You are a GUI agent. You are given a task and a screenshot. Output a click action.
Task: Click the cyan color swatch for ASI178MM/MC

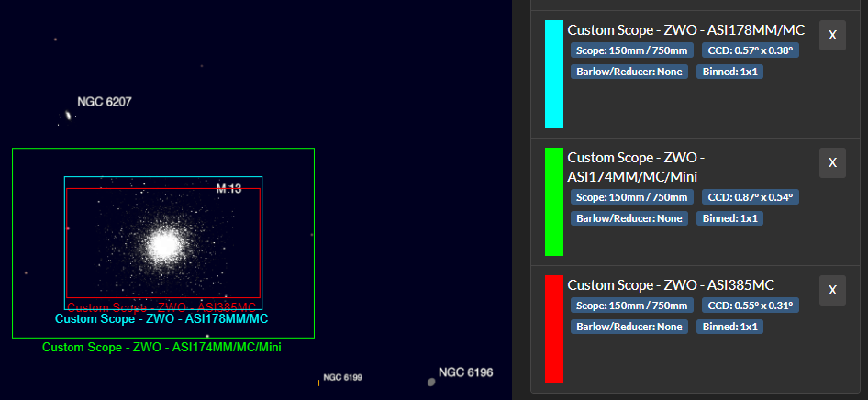click(553, 74)
